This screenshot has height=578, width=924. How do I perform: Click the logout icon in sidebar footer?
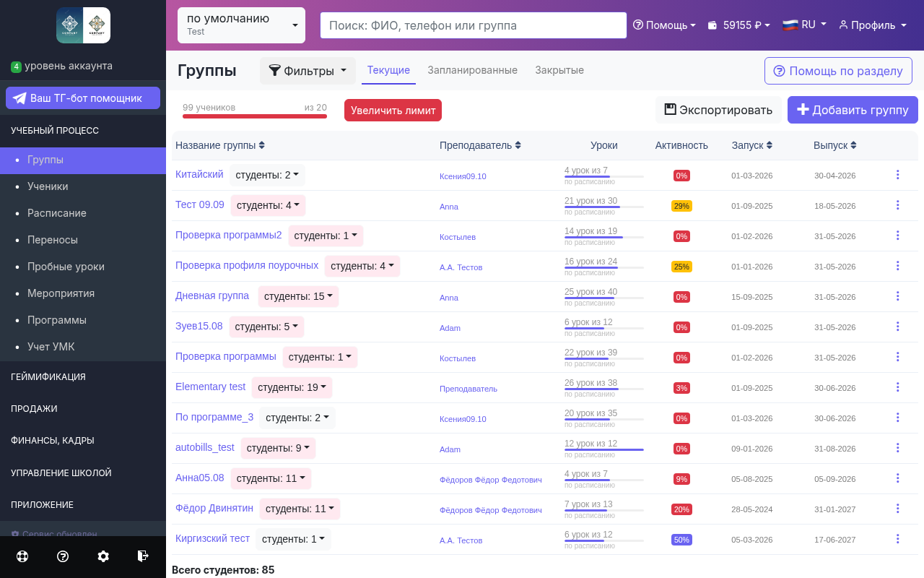pos(143,556)
